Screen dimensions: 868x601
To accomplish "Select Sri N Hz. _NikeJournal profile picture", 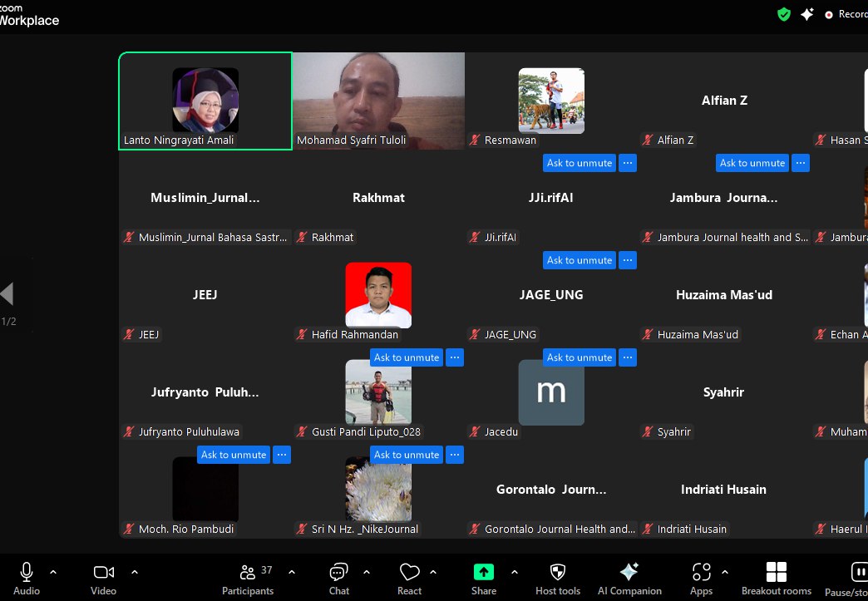I will tap(378, 490).
